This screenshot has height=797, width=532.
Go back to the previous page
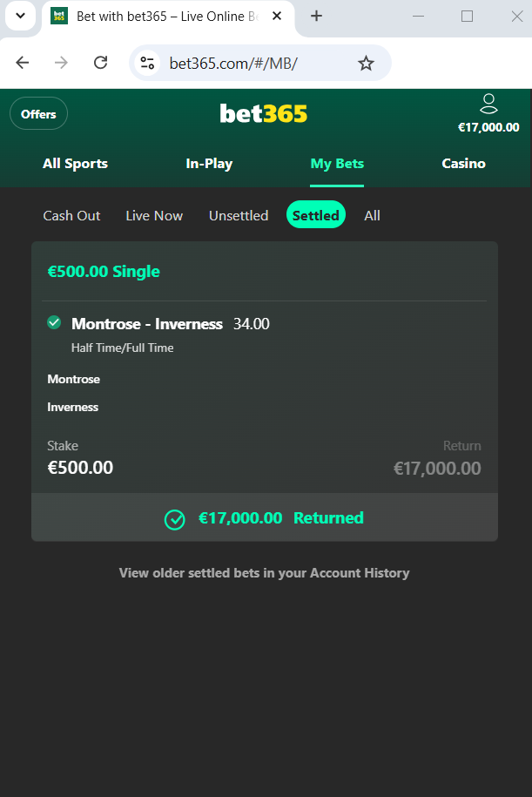coord(23,63)
